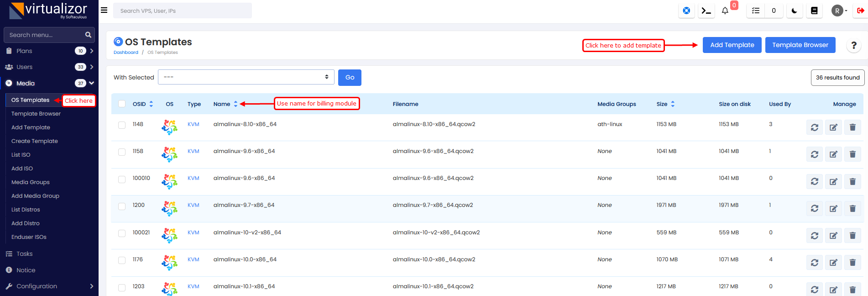
Task: Click the notifications bell icon
Action: click(x=725, y=11)
